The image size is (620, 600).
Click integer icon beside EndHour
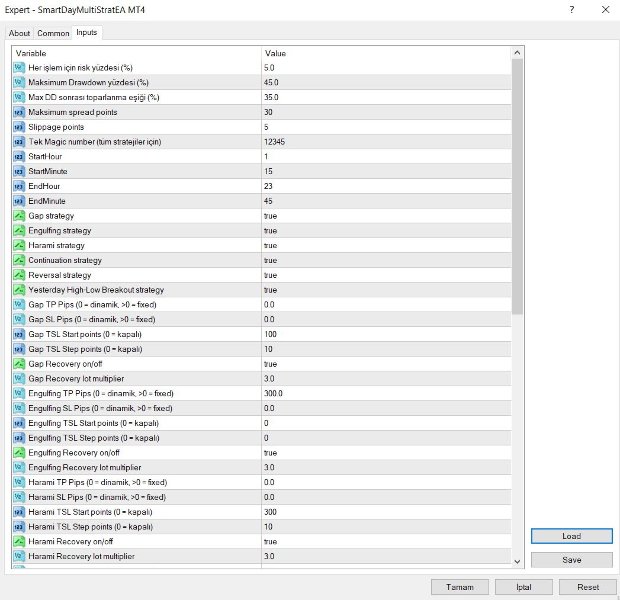click(x=19, y=186)
